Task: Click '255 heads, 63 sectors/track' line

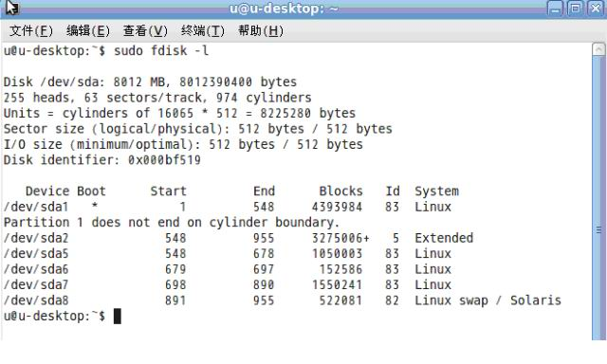Action: [157, 98]
